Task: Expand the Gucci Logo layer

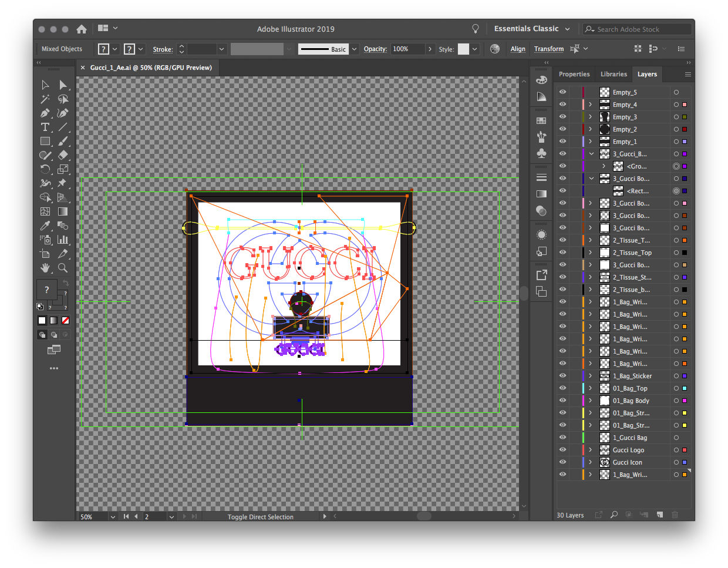Action: tap(591, 450)
